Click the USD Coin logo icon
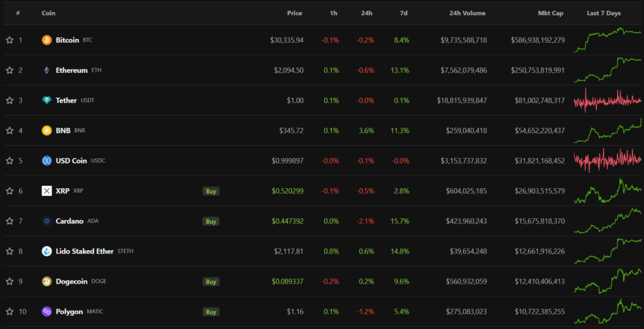This screenshot has width=644, height=329. pos(47,161)
